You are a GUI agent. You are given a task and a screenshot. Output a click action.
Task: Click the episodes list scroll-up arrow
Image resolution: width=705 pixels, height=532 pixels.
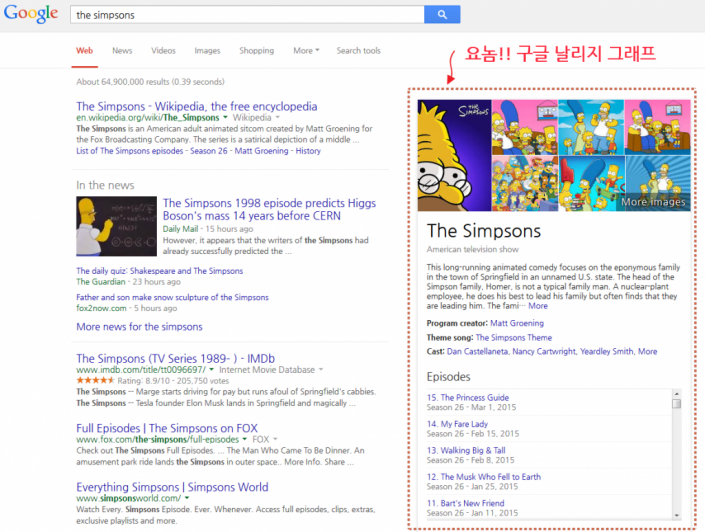click(x=676, y=393)
